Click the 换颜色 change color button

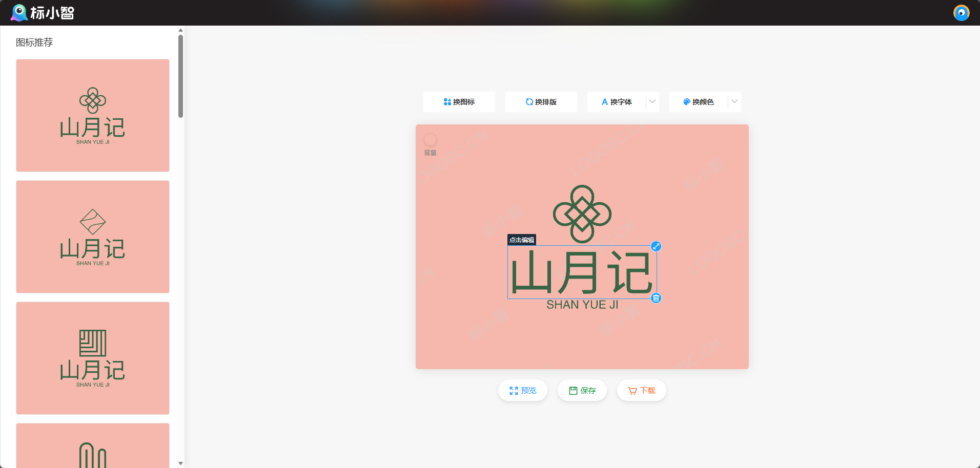(x=699, y=102)
